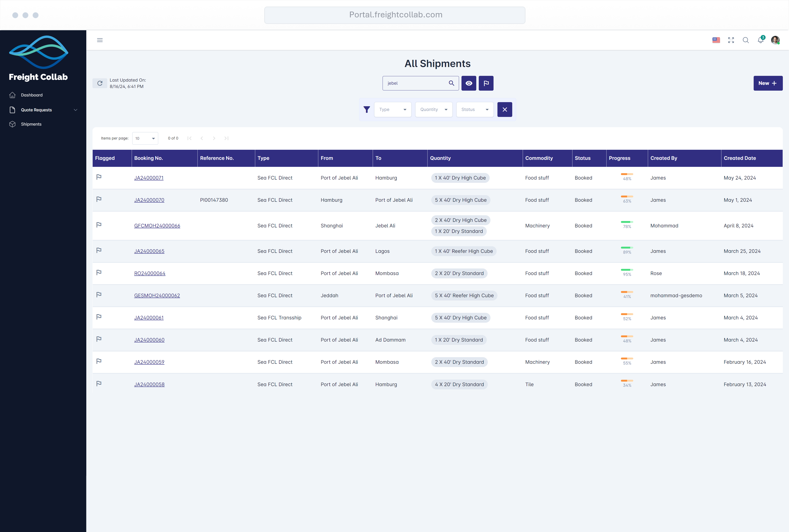Go to Dashboard in the sidebar

click(32, 95)
